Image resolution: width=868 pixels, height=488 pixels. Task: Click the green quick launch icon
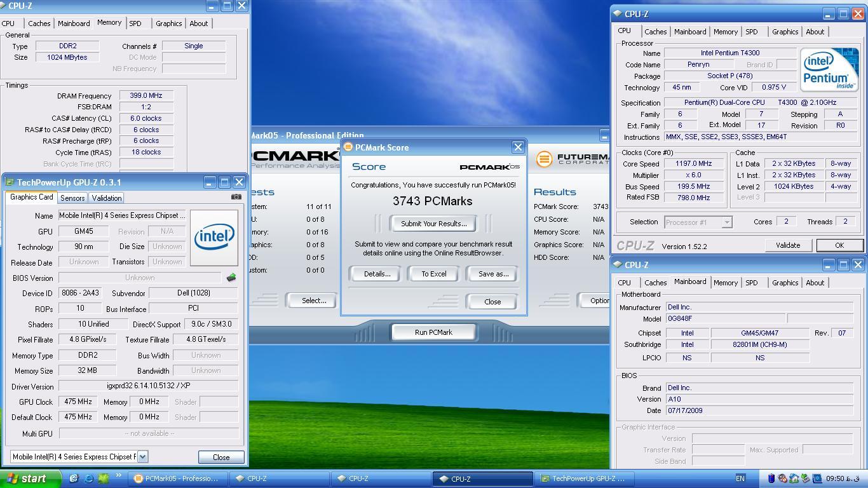[103, 478]
